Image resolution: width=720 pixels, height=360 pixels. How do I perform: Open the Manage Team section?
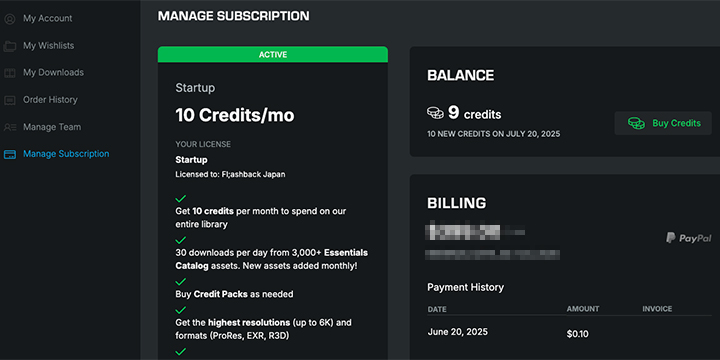click(x=52, y=127)
